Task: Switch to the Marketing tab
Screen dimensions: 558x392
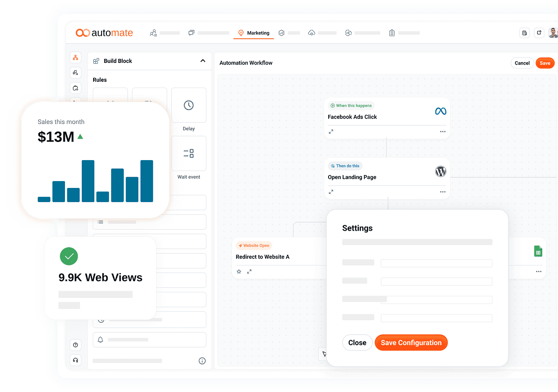Action: (254, 33)
